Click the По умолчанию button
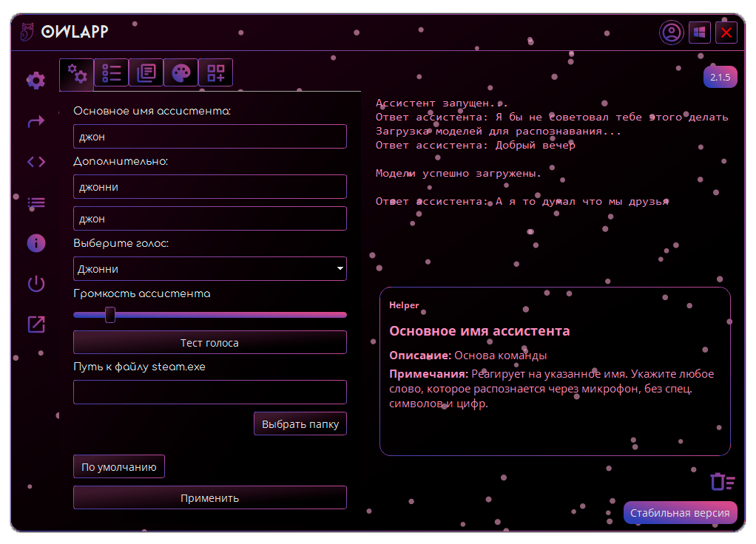Viewport: 756px width, 544px height. pyautogui.click(x=119, y=467)
